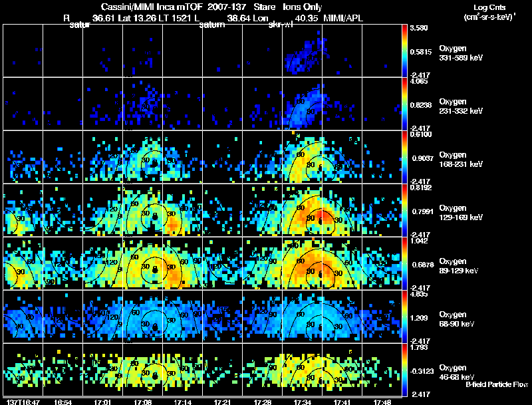Click the '2007-137' date in title
532x405 pixels.
227,7
